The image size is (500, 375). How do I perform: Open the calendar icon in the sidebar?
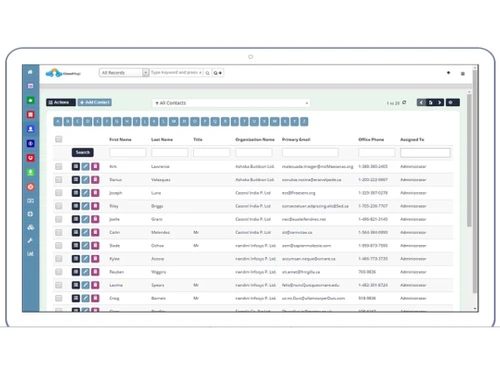[30, 86]
